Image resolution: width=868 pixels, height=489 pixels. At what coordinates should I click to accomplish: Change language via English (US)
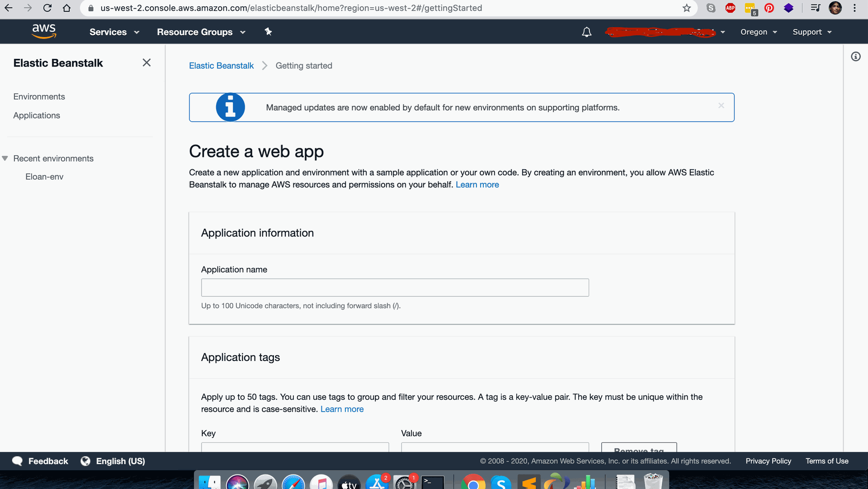(120, 461)
